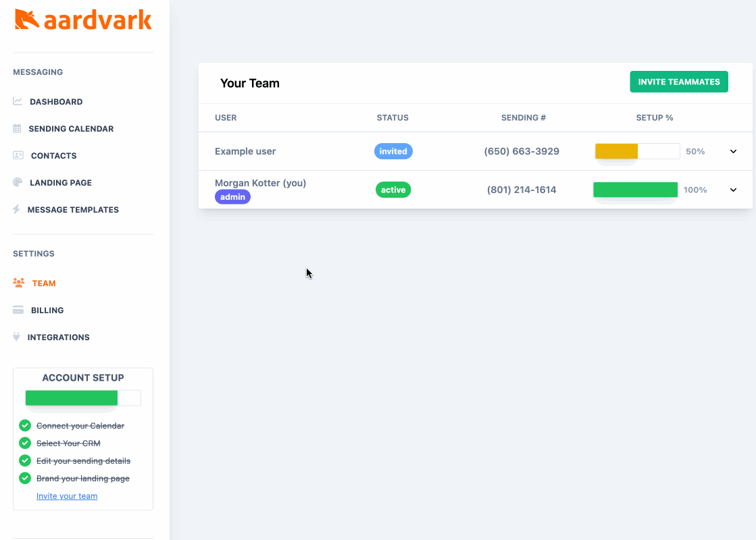Click the Team people icon
The height and width of the screenshot is (540, 756).
click(x=18, y=282)
